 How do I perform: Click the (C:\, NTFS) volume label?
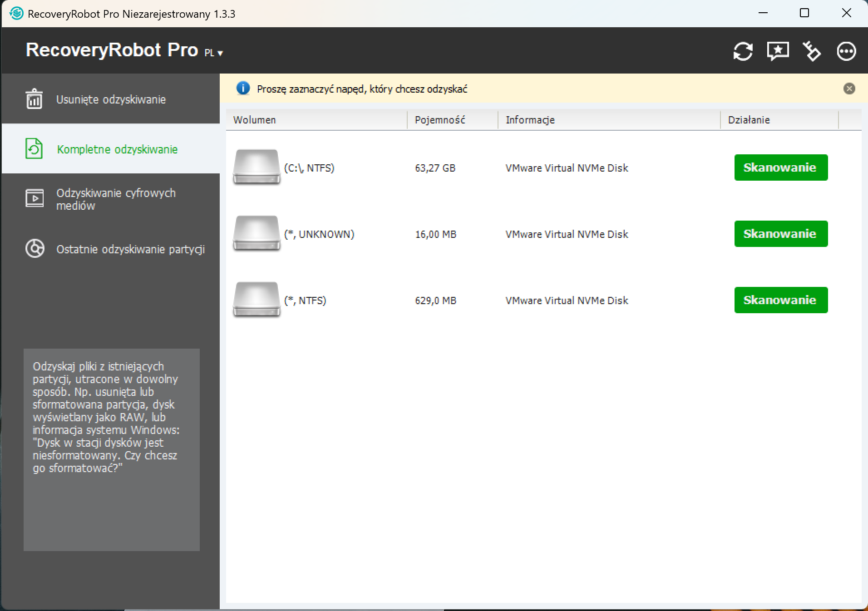coord(309,168)
